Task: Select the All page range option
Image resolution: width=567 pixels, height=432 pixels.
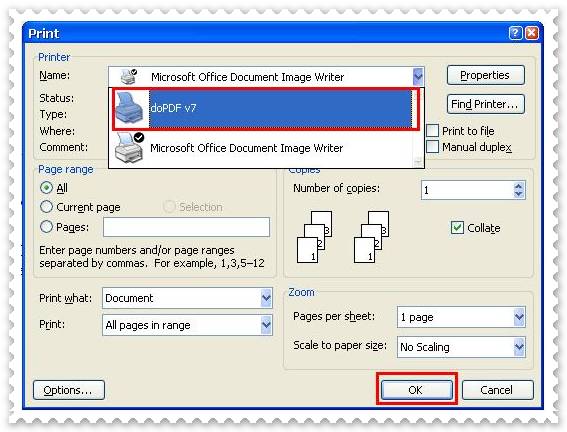Action: 46,188
